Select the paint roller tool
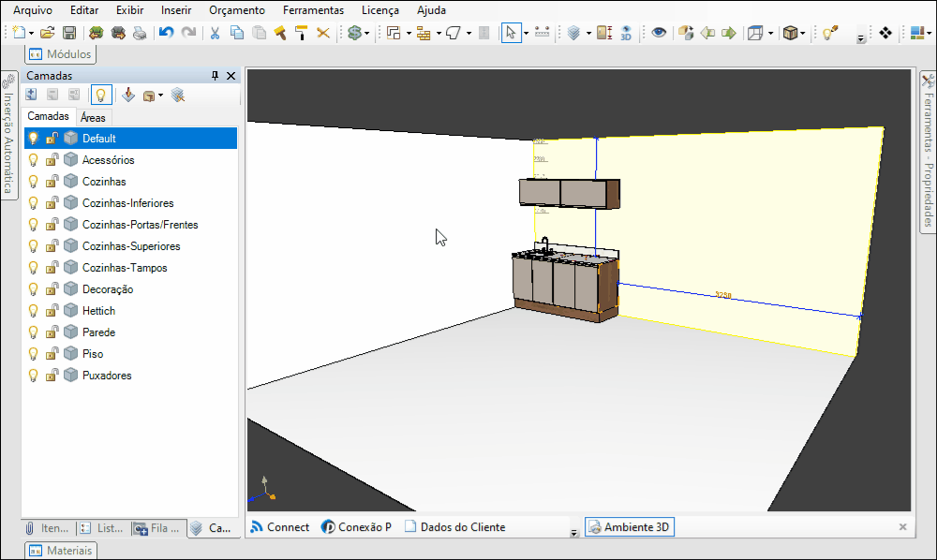Screen dimensions: 937x560 click(301, 33)
